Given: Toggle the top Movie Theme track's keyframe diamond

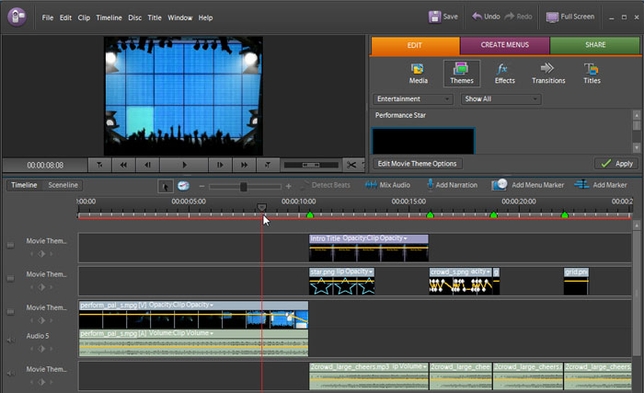Looking at the screenshot, I should click(41, 254).
